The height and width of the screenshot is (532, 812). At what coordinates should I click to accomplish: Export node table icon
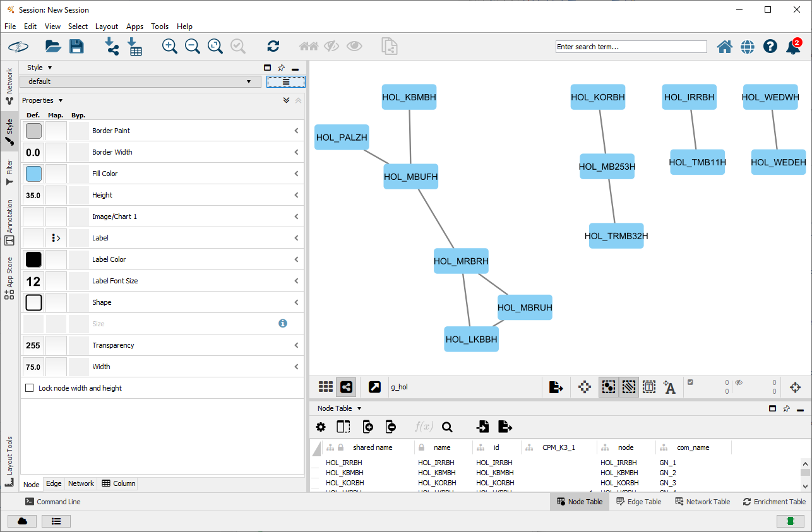[x=505, y=427]
